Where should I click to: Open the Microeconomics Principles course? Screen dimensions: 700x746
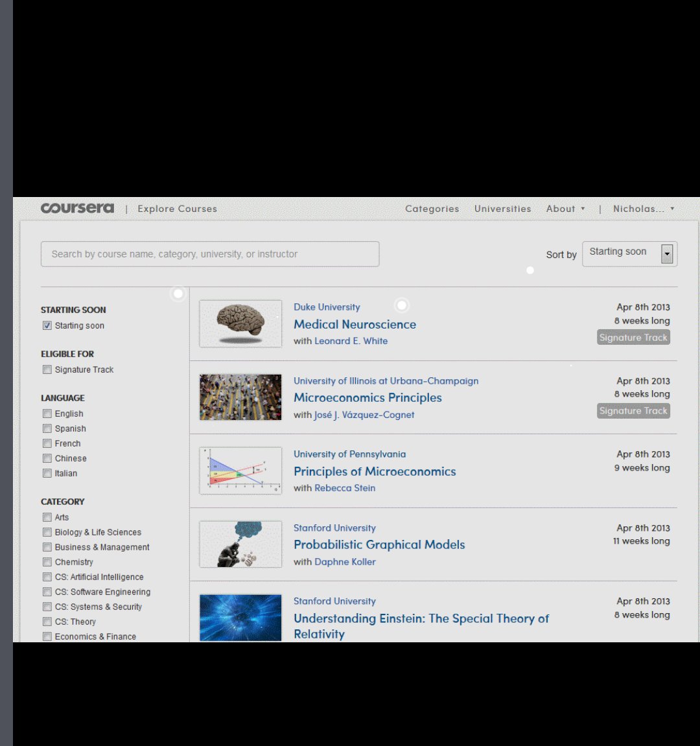[x=367, y=398]
